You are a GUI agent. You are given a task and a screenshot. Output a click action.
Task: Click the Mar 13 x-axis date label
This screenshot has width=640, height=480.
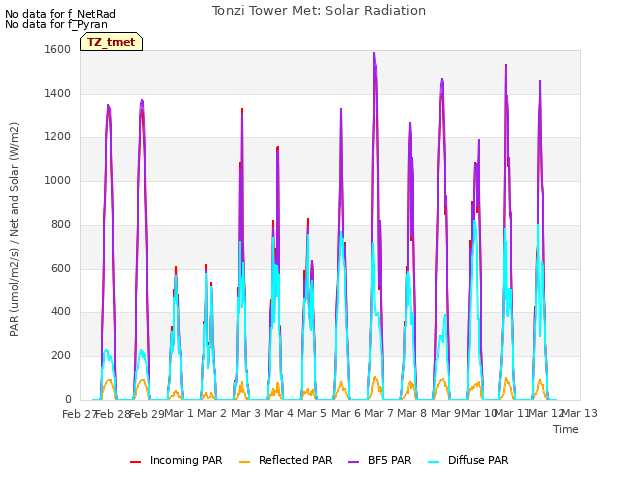point(580,413)
